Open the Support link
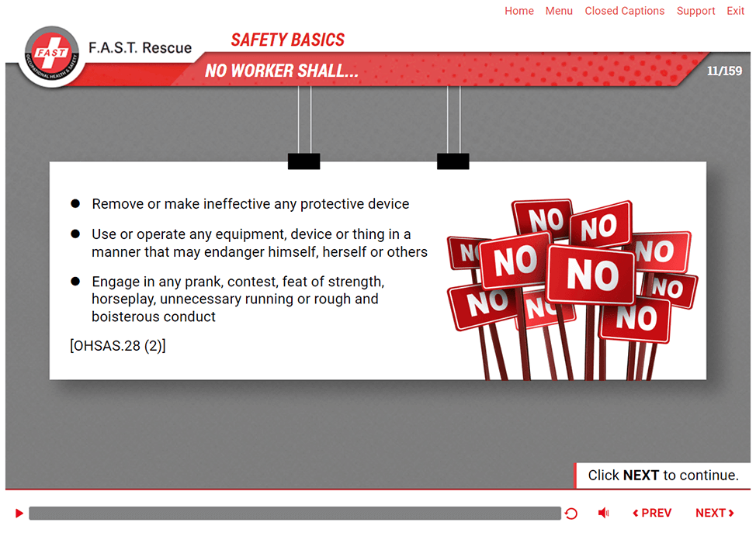 (x=695, y=11)
